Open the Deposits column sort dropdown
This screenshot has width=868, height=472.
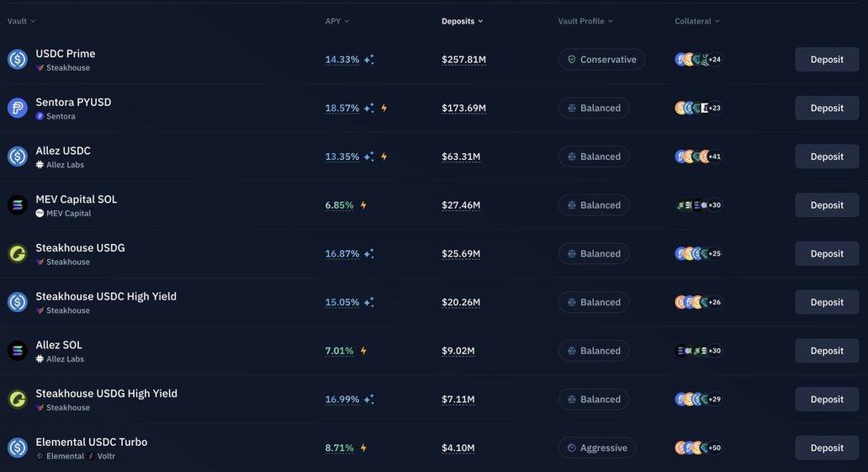[463, 21]
